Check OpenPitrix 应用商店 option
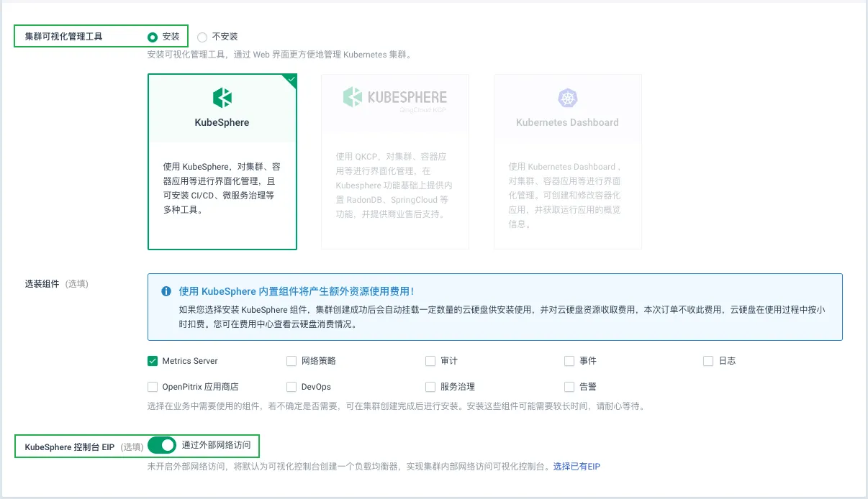868x499 pixels. (x=153, y=387)
